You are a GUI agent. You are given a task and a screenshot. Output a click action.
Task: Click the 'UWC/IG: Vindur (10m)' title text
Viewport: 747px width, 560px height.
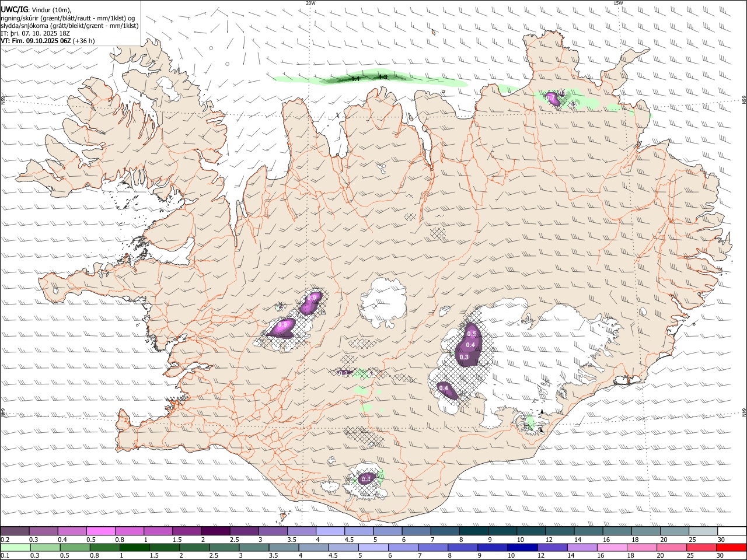[x=36, y=10]
